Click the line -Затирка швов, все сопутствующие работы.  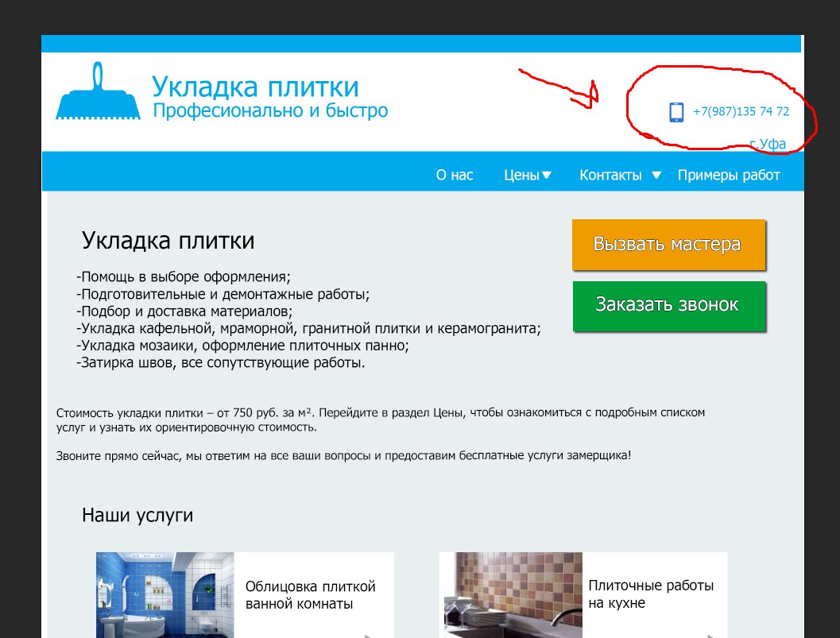click(220, 362)
